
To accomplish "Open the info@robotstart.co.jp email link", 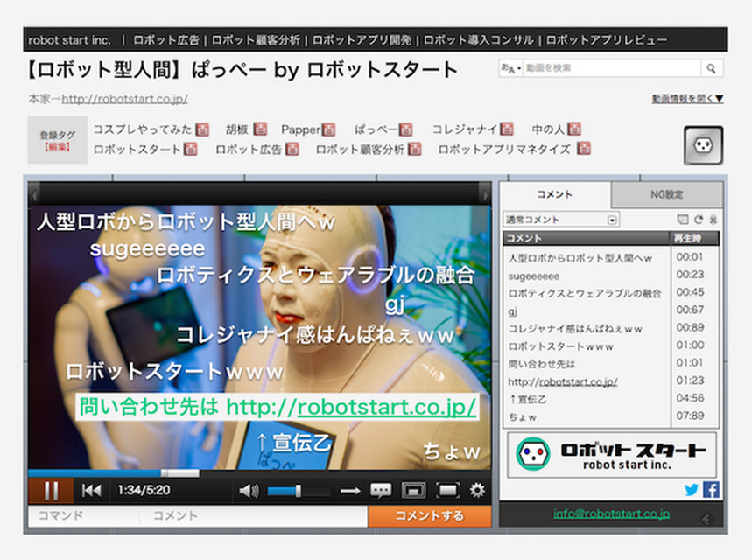I will (611, 514).
